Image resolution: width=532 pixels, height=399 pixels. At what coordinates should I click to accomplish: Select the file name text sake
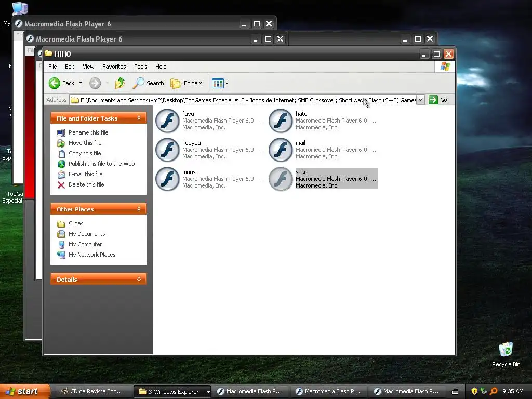tap(301, 172)
